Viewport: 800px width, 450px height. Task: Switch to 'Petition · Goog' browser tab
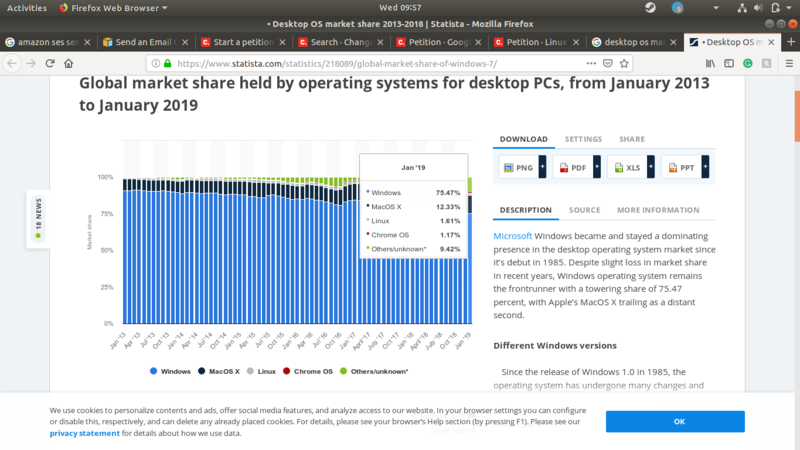click(x=439, y=42)
